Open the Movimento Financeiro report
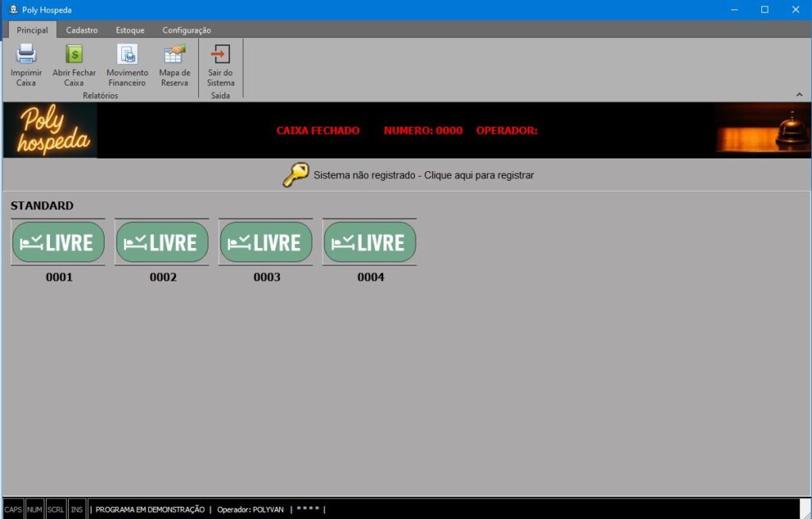812x519 pixels. pyautogui.click(x=127, y=55)
